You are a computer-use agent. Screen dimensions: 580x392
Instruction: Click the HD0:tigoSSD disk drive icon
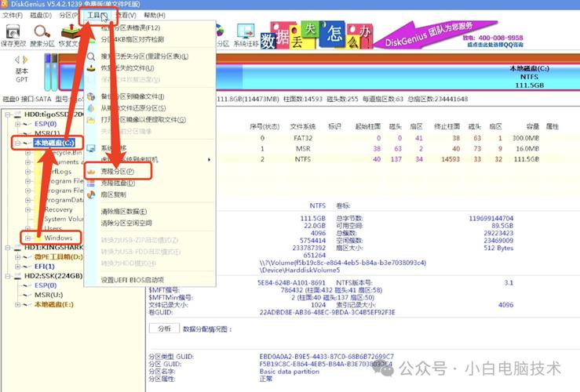18,114
